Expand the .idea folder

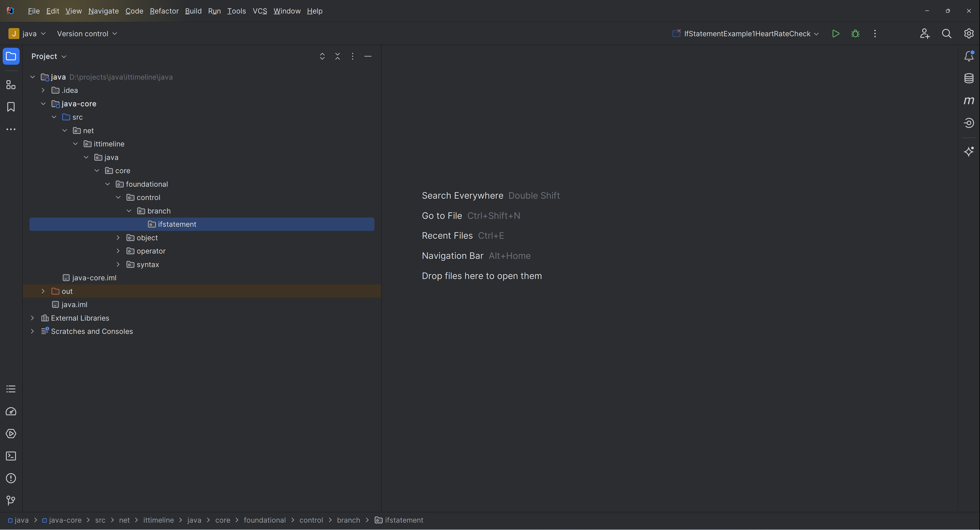click(43, 91)
